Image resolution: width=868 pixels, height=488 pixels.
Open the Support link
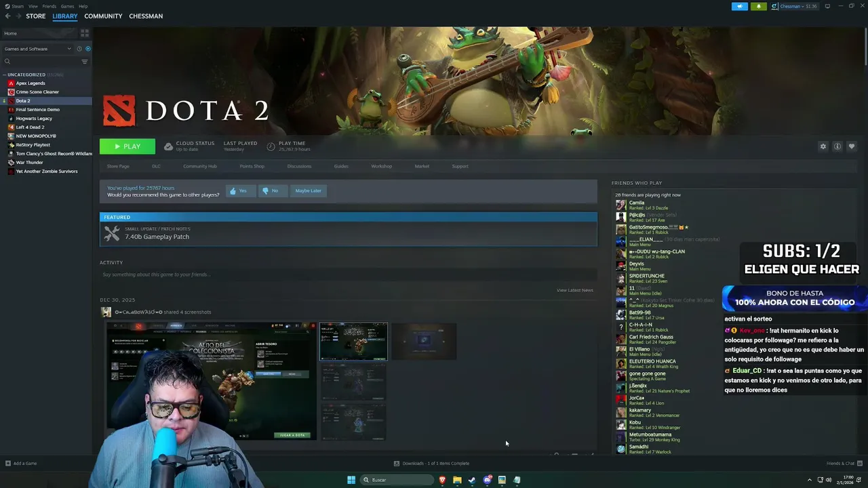point(460,166)
